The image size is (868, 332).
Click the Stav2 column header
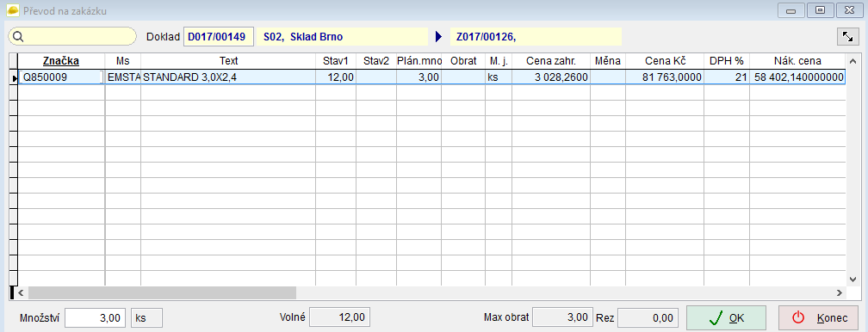pyautogui.click(x=375, y=61)
